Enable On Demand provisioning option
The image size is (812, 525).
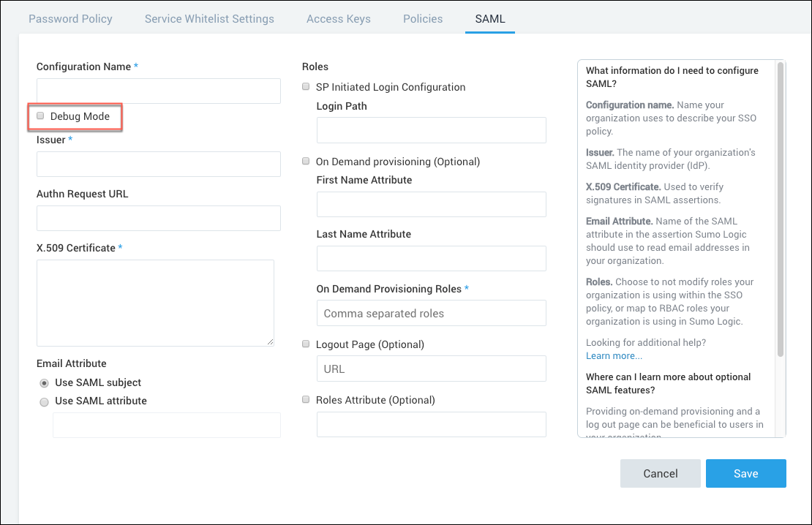[306, 161]
